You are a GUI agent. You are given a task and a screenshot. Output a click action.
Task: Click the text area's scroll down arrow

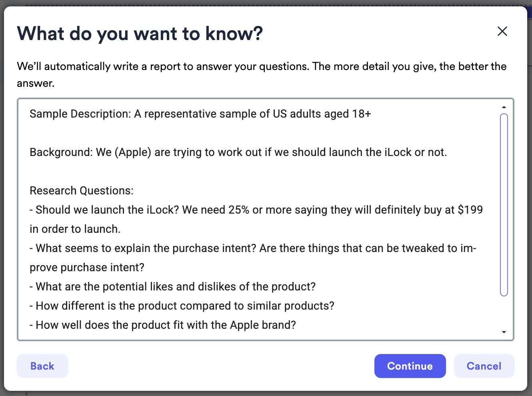pyautogui.click(x=504, y=332)
